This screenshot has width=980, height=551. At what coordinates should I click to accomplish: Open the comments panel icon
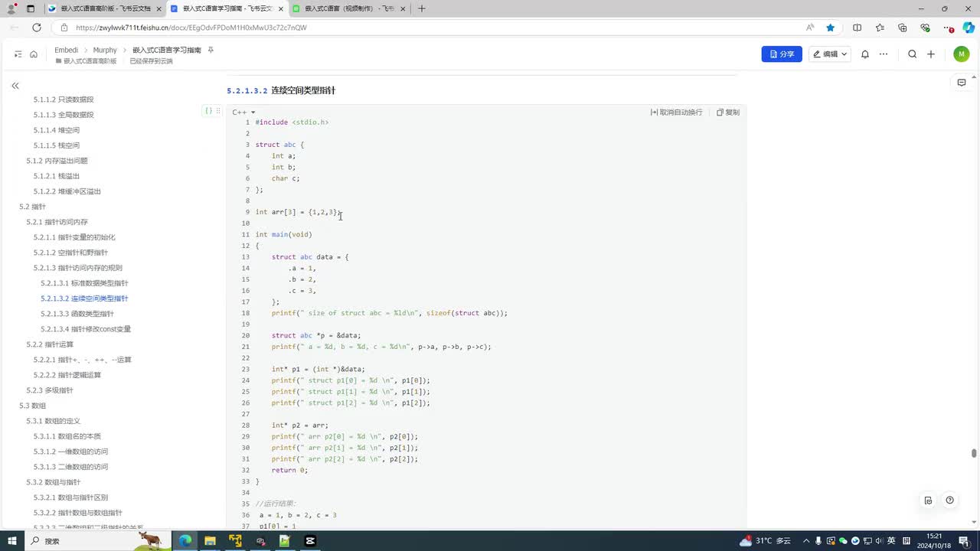(962, 83)
